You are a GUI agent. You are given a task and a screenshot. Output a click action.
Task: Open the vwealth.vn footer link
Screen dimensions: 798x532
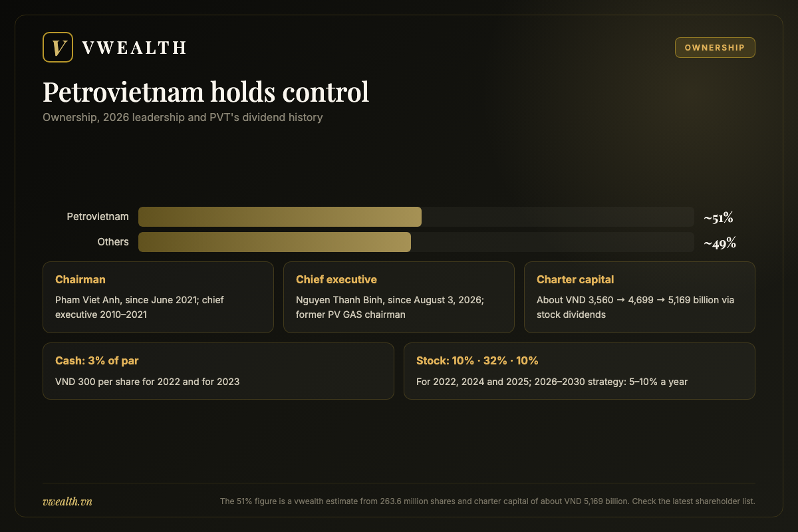pos(67,501)
